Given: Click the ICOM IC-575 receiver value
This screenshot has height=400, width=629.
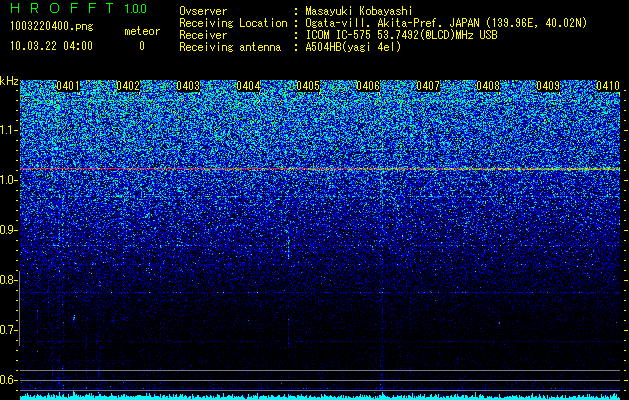Looking at the screenshot, I should point(401,35).
